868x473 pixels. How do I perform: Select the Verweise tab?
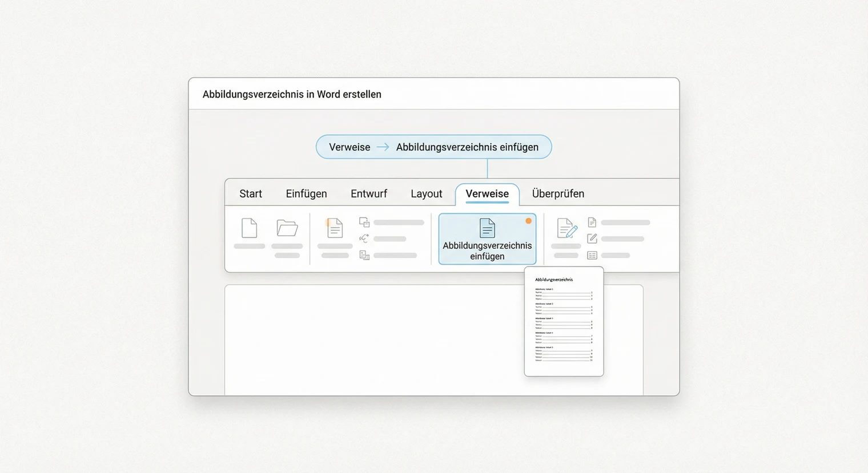tap(487, 194)
